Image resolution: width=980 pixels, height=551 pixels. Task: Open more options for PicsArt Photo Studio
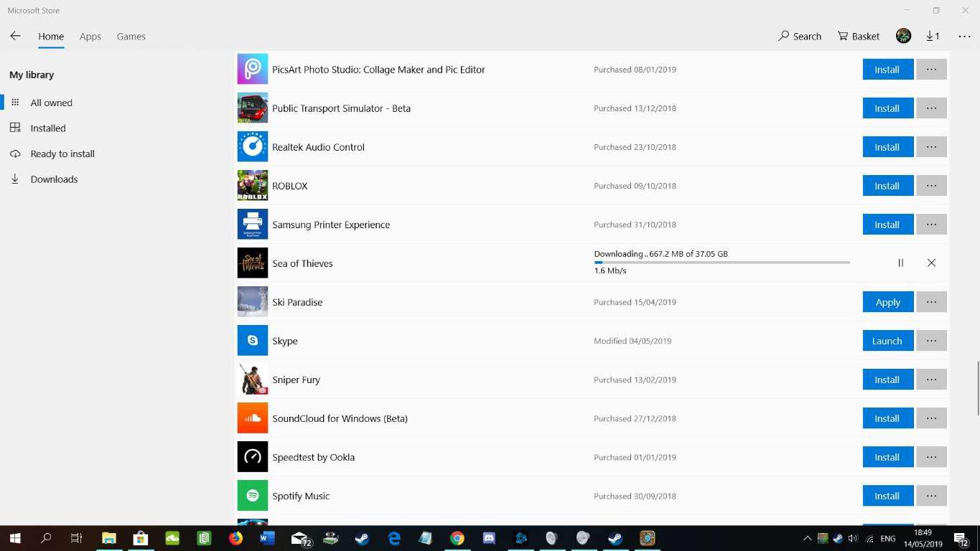click(x=931, y=69)
